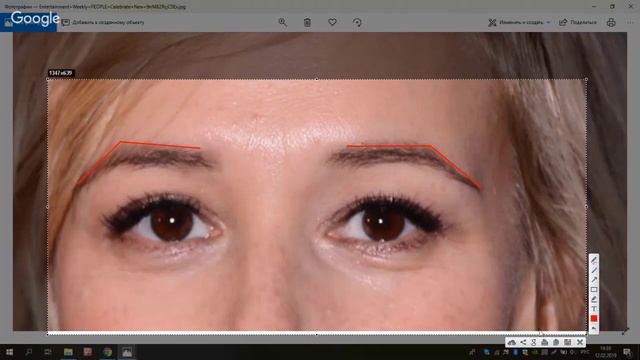
Task: Select the Lightshot rectangle tool
Action: pos(594,290)
